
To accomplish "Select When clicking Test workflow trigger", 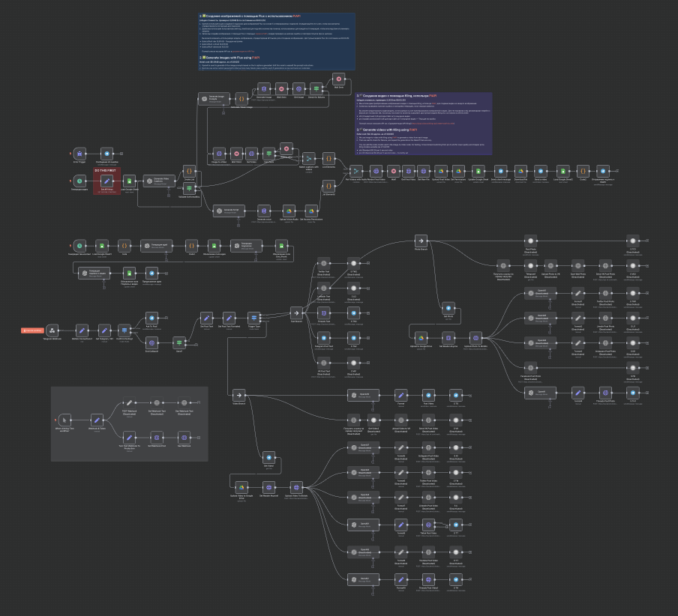I will pos(64,420).
